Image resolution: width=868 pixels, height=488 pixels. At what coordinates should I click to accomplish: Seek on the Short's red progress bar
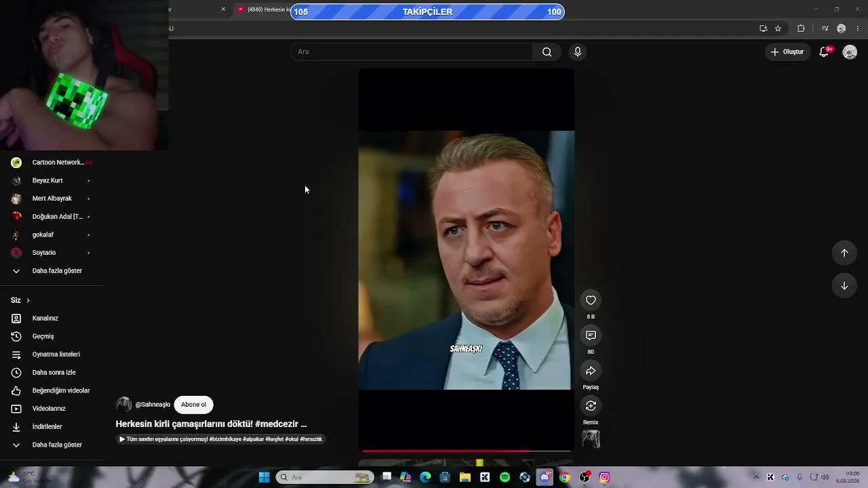click(466, 451)
